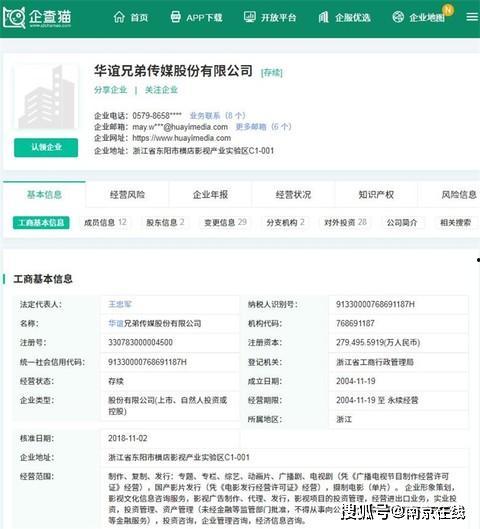Click registration number 330783000004500

pyautogui.click(x=140, y=342)
